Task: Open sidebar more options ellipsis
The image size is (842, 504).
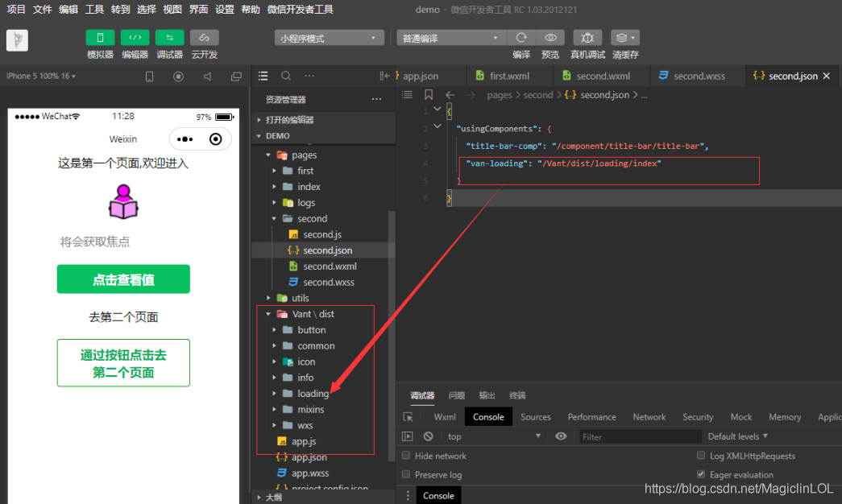Action: coord(309,76)
